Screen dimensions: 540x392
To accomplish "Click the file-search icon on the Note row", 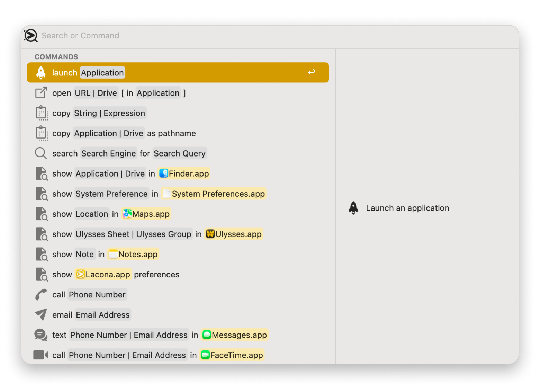I will (x=42, y=254).
